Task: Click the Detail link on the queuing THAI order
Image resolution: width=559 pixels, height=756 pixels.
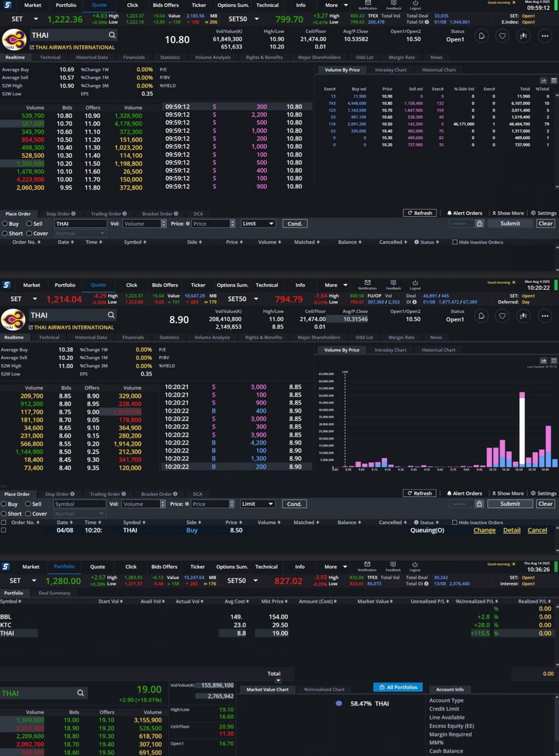Action: 512,530
